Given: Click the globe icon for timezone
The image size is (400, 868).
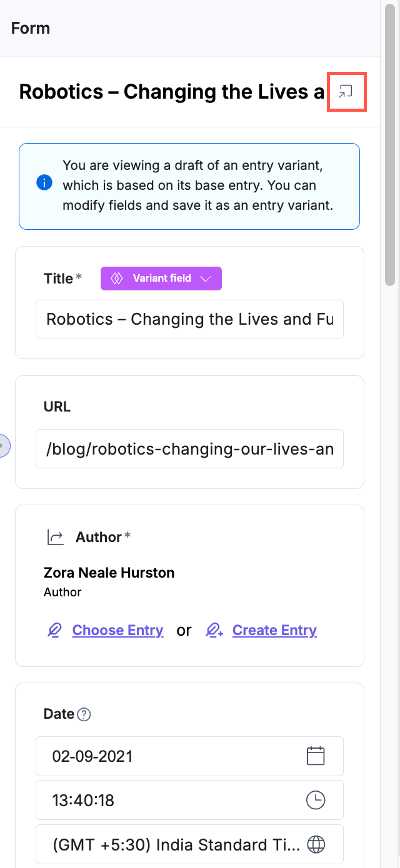Looking at the screenshot, I should coord(317,845).
